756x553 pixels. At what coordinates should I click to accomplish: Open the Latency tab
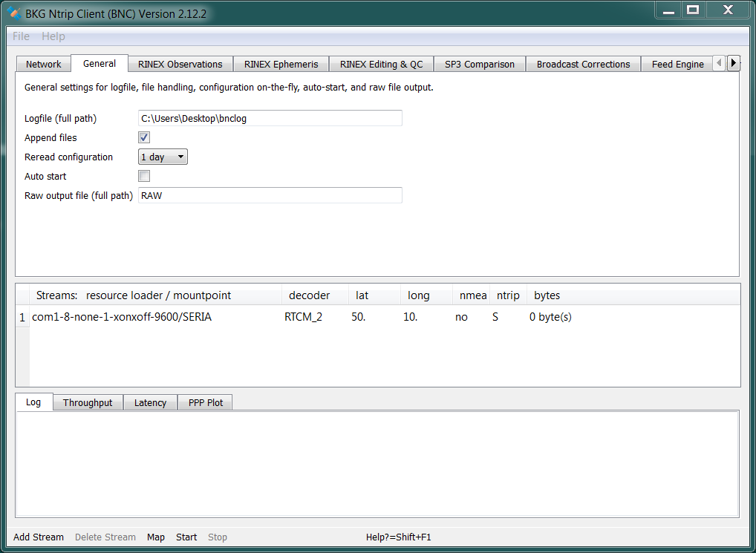(x=151, y=403)
